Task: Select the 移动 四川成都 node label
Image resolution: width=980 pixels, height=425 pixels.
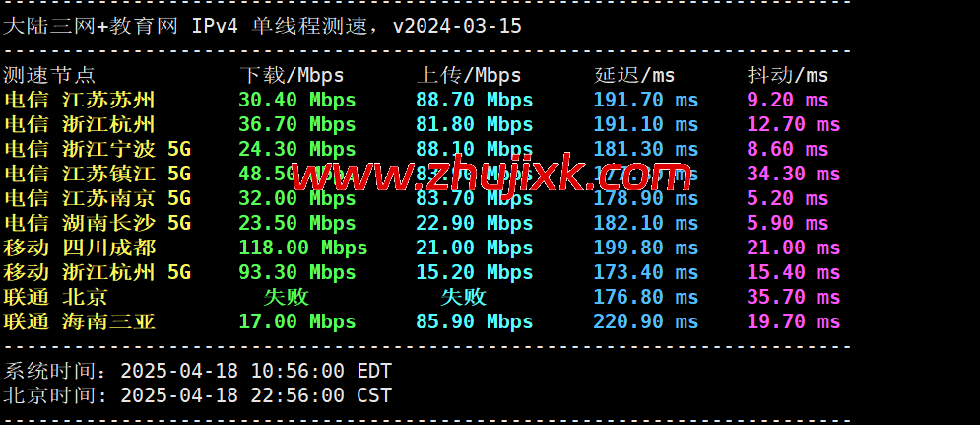Action: pyautogui.click(x=80, y=248)
